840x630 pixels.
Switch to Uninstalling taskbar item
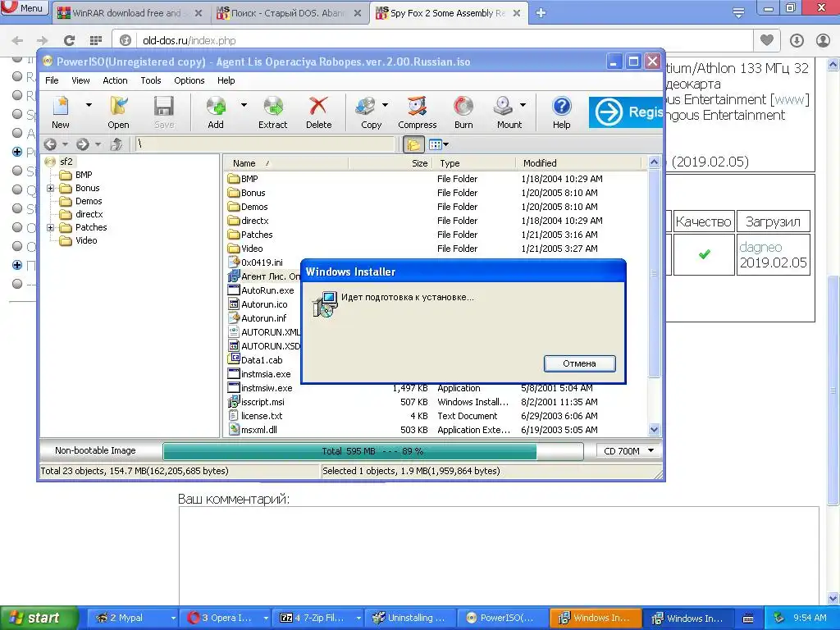pyautogui.click(x=409, y=619)
